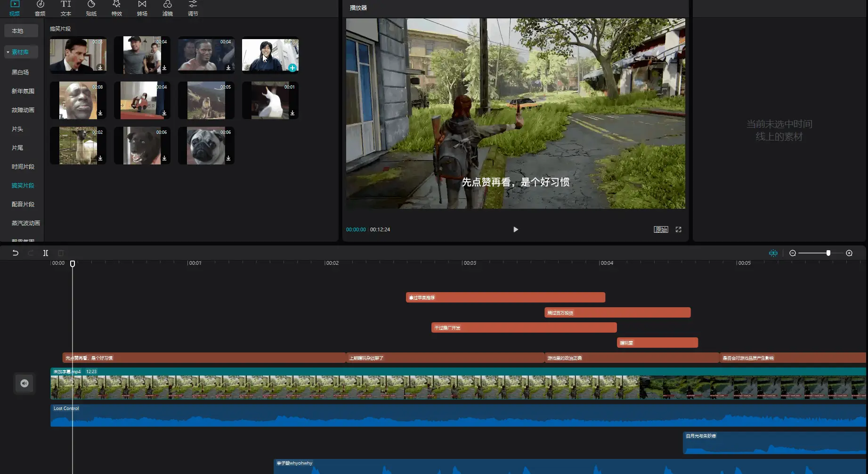
Task: Select the 未加字幕.mp4 video clip
Action: tap(458, 384)
